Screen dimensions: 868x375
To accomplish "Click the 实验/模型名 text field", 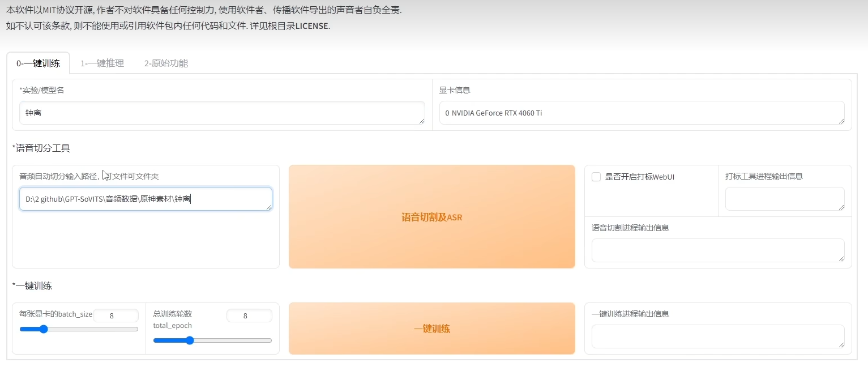I will [x=221, y=113].
